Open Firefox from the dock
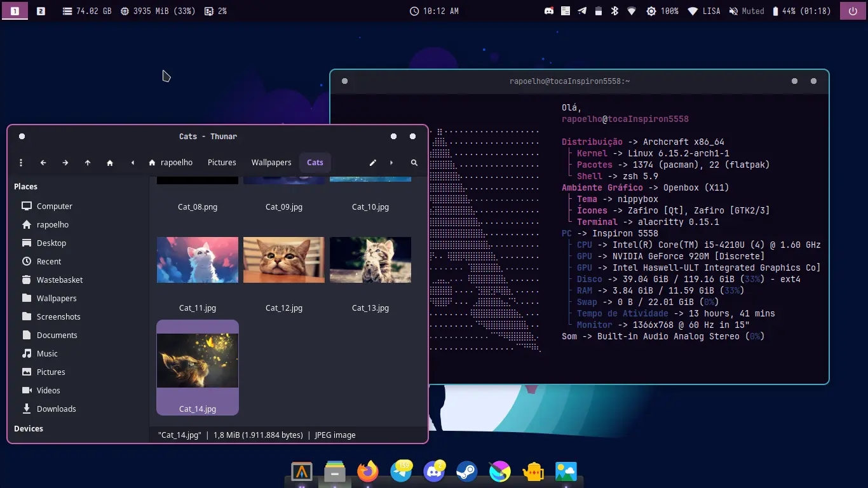The height and width of the screenshot is (488, 868). (x=368, y=471)
